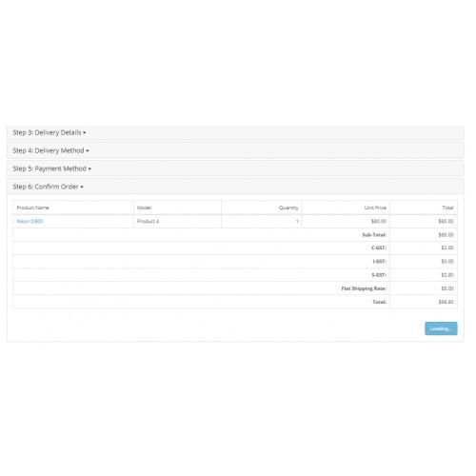Click the caret icon next to Delivery Method
476x476 pixels.
click(88, 151)
